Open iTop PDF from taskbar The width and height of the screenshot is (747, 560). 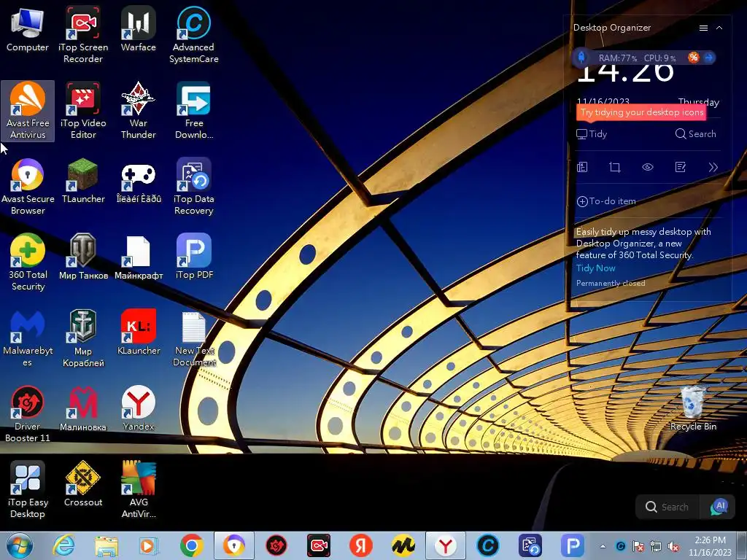coord(573,546)
